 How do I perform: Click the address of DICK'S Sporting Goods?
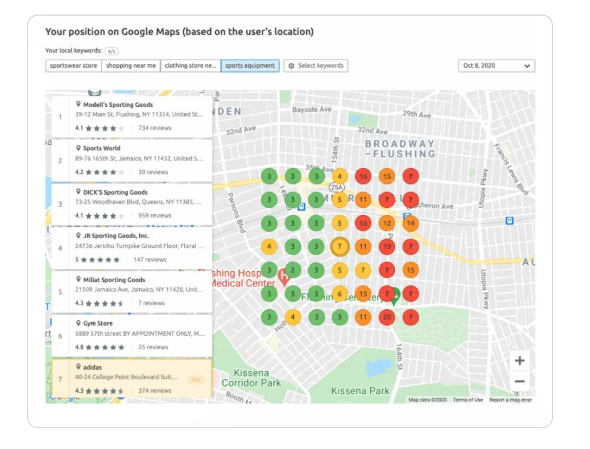click(138, 202)
